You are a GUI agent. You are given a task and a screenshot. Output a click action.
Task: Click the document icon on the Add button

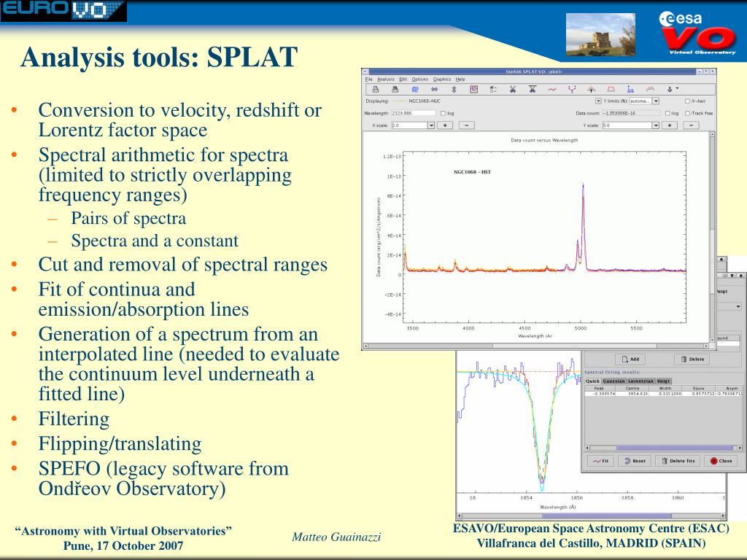625,359
